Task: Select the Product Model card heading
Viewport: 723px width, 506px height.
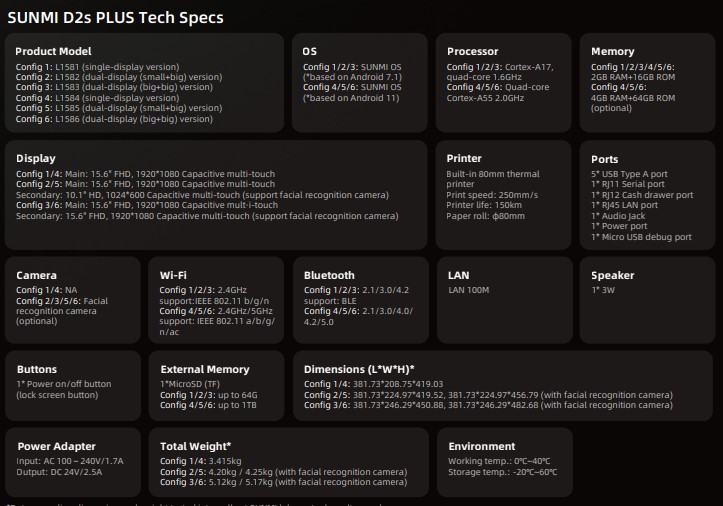Action: click(x=53, y=51)
